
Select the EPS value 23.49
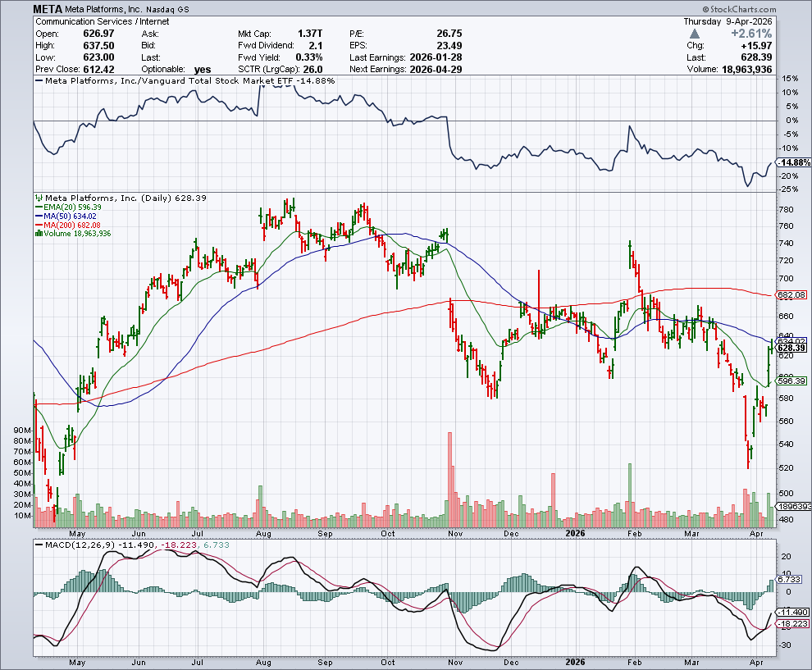coord(449,45)
